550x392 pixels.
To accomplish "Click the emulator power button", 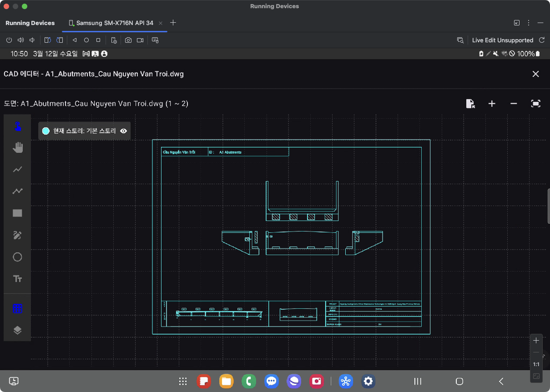I will point(9,40).
